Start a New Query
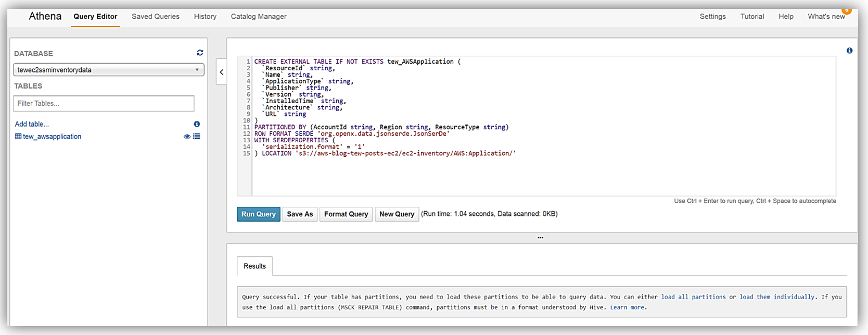 397,214
